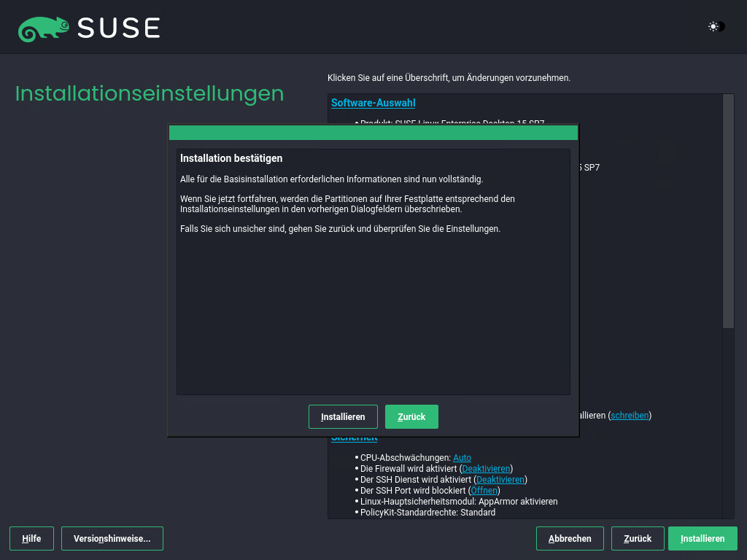Click Deaktivieren link for the Firewall

pyautogui.click(x=486, y=469)
